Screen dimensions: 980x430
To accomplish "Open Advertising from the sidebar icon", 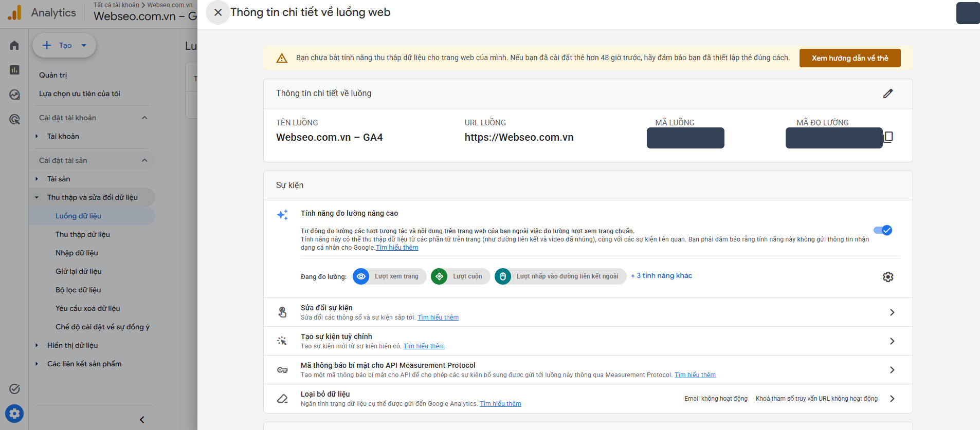I will click(14, 119).
